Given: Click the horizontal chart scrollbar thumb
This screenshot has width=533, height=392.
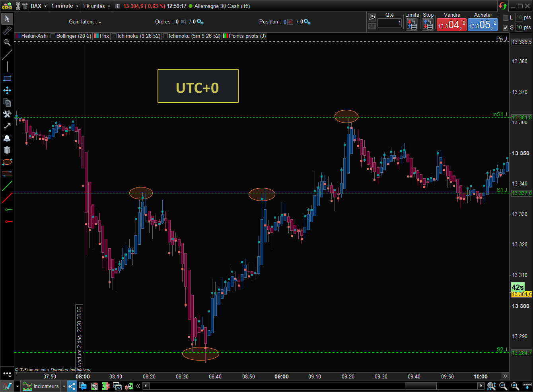Looking at the screenshot, I should coord(420,386).
